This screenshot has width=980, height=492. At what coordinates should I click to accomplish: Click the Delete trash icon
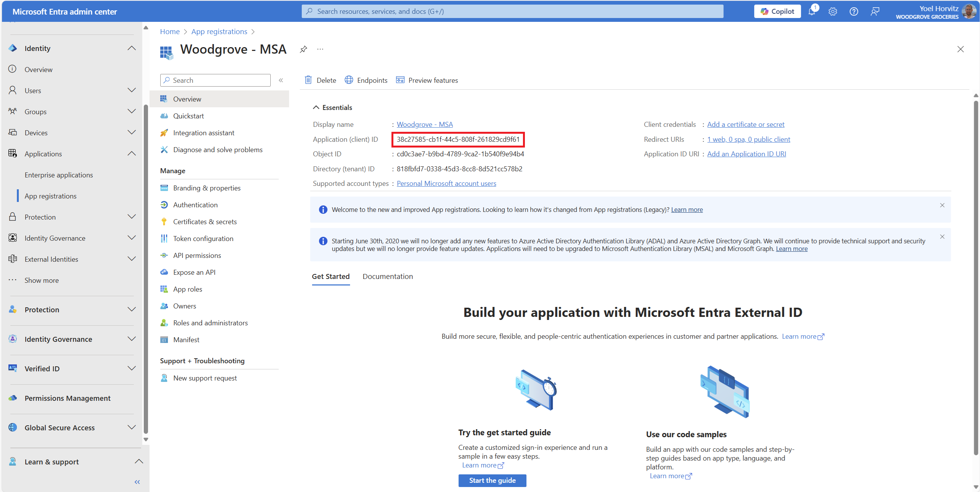(x=308, y=80)
